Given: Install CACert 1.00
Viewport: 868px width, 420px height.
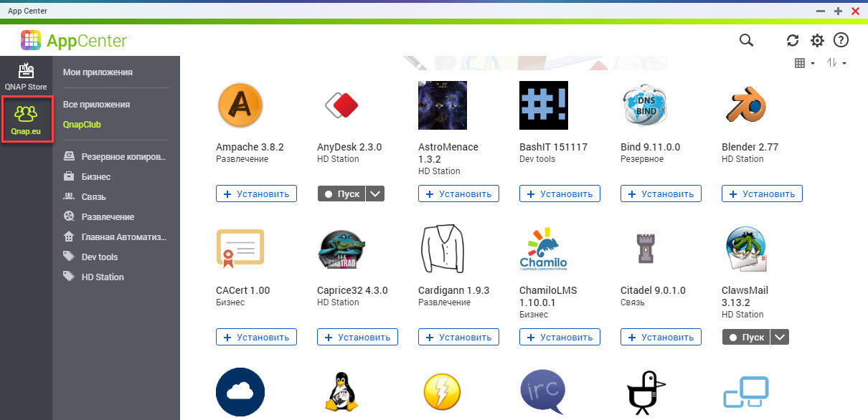Looking at the screenshot, I should pyautogui.click(x=256, y=337).
